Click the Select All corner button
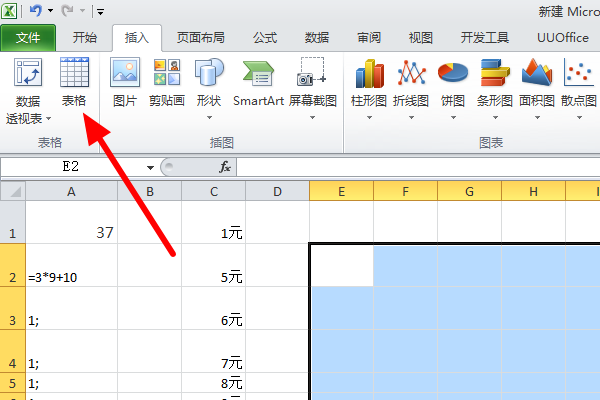The image size is (600, 400). pos(13,191)
